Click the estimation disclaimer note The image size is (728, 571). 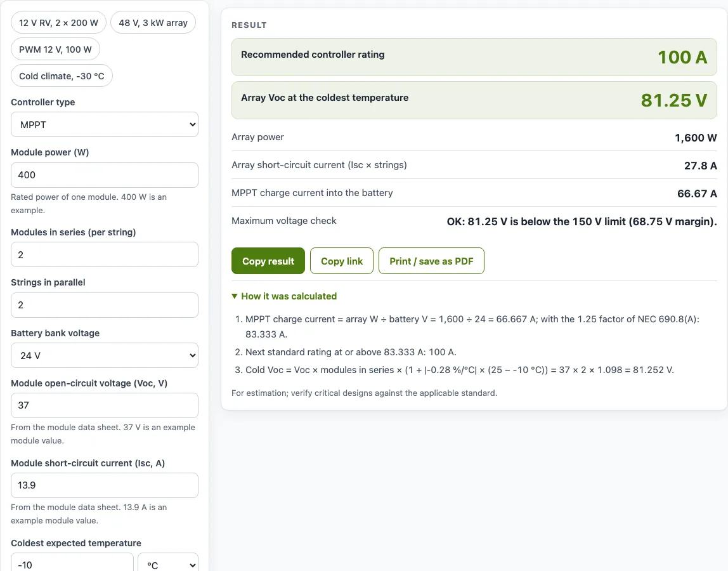coord(365,393)
